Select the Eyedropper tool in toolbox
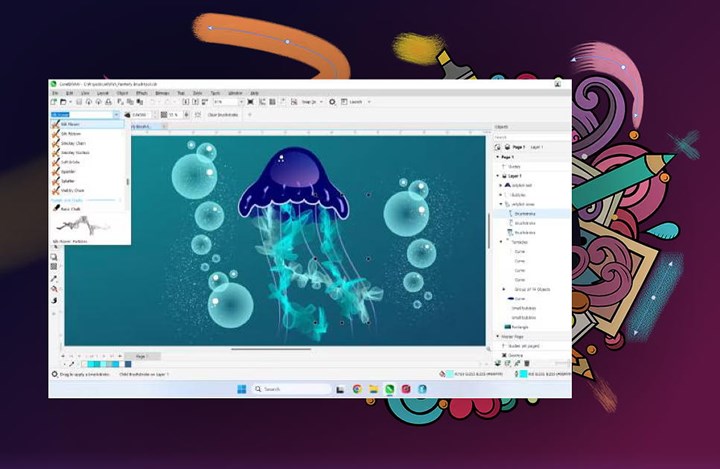This screenshot has width=720, height=469. pyautogui.click(x=54, y=279)
